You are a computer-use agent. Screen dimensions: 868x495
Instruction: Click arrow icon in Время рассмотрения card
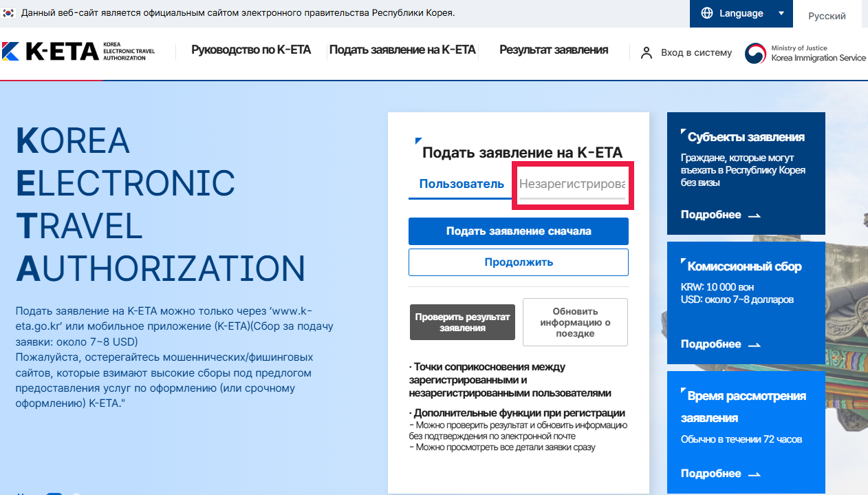point(754,474)
